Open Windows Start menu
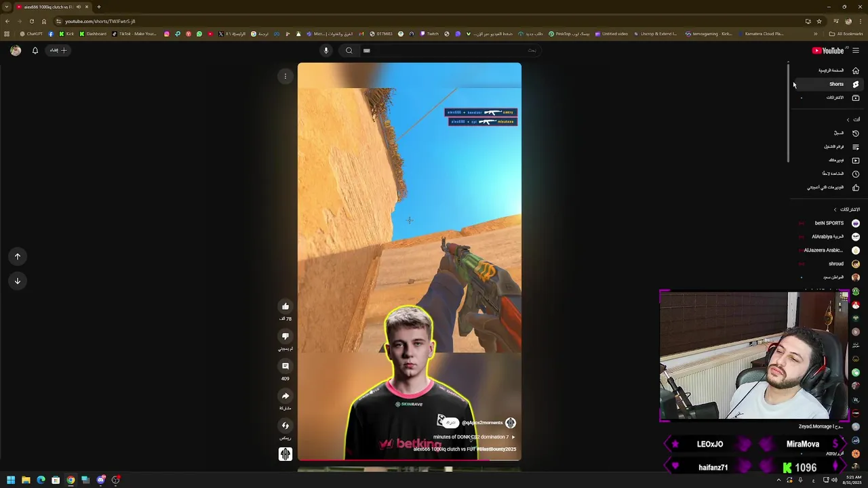 (x=11, y=480)
